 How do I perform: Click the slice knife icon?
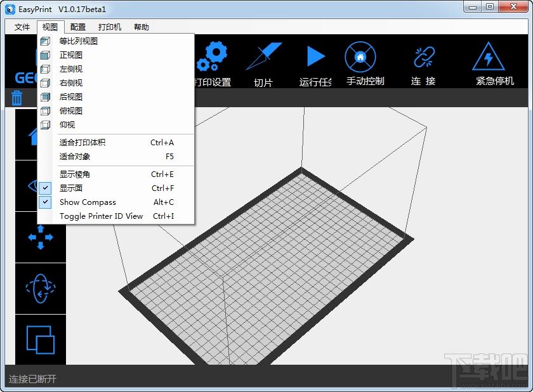264,56
